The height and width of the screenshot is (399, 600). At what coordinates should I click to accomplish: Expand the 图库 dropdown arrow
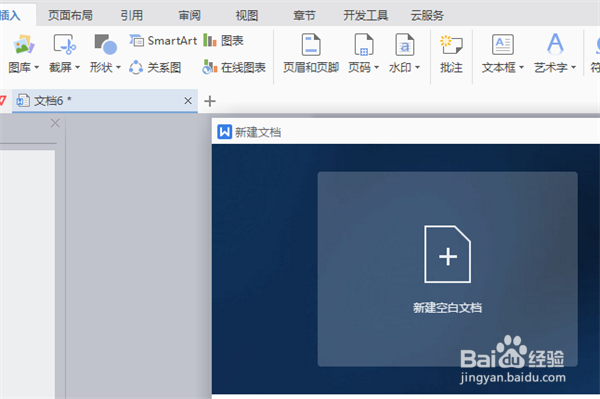click(37, 67)
